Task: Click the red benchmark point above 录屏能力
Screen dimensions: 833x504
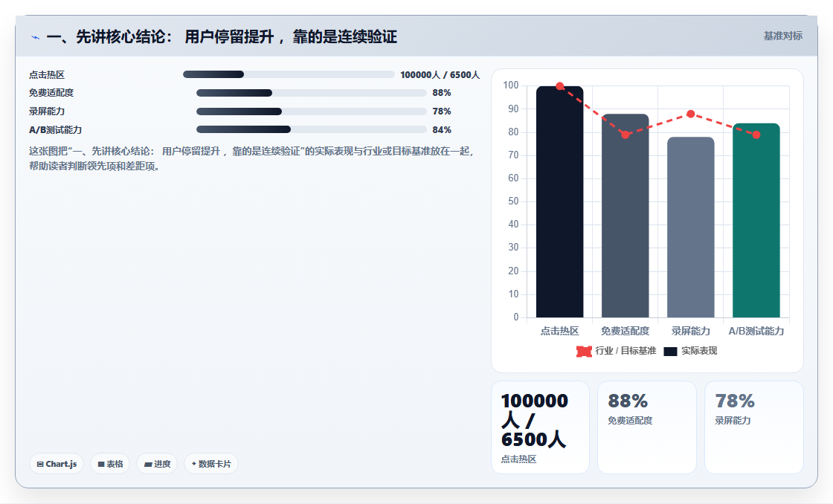Action: point(691,114)
